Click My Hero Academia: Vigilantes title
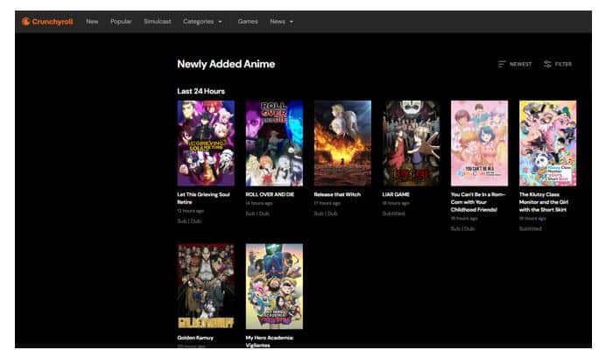 (x=270, y=341)
